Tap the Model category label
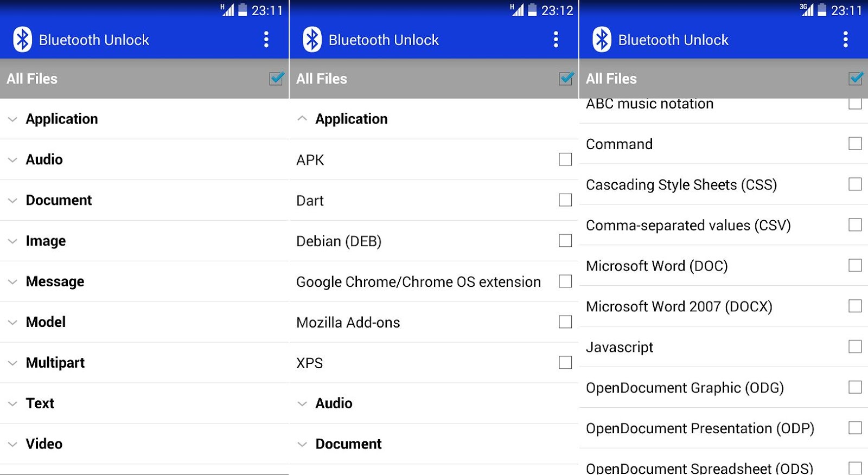The height and width of the screenshot is (475, 868). click(46, 322)
